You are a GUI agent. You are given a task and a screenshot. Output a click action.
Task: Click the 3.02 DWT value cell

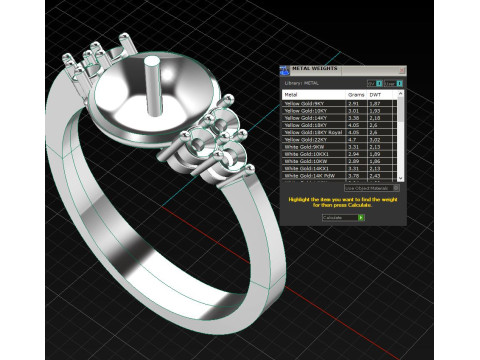(380, 140)
